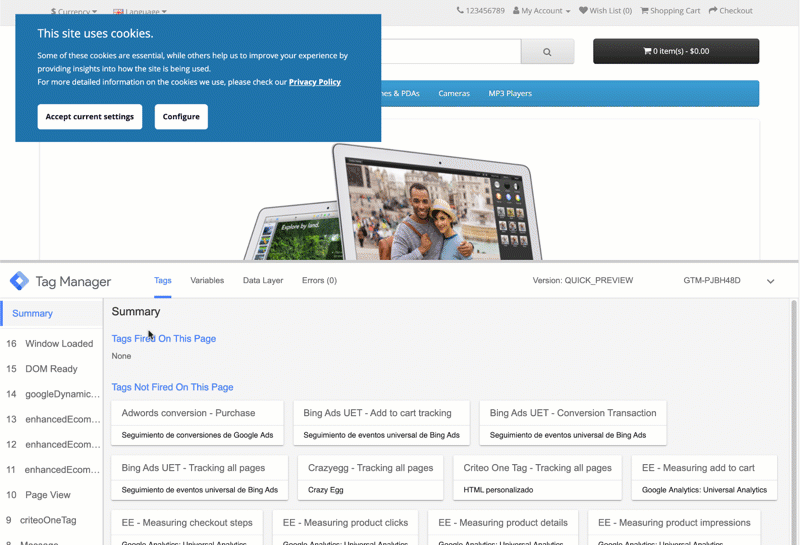Open the Privacy Policy link
Image resolution: width=800 pixels, height=545 pixels.
(315, 82)
